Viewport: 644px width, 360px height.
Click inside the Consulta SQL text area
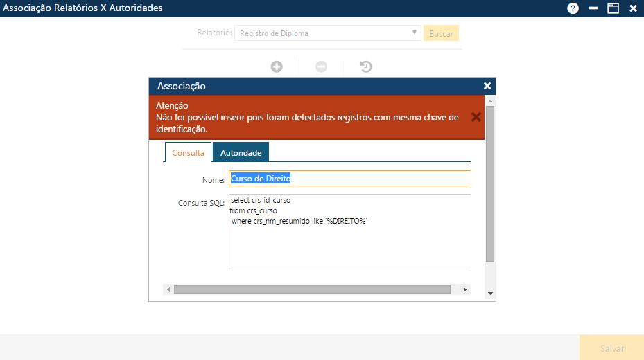[349, 231]
